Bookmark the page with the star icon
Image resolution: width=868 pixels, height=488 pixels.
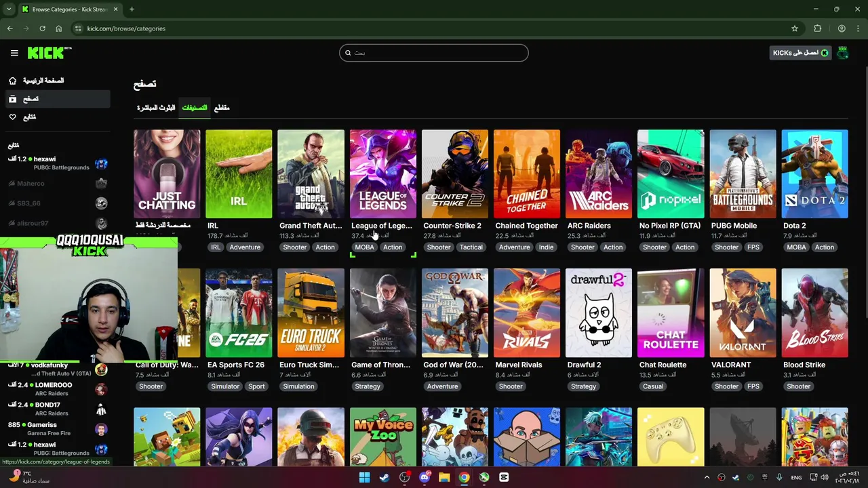[795, 28]
